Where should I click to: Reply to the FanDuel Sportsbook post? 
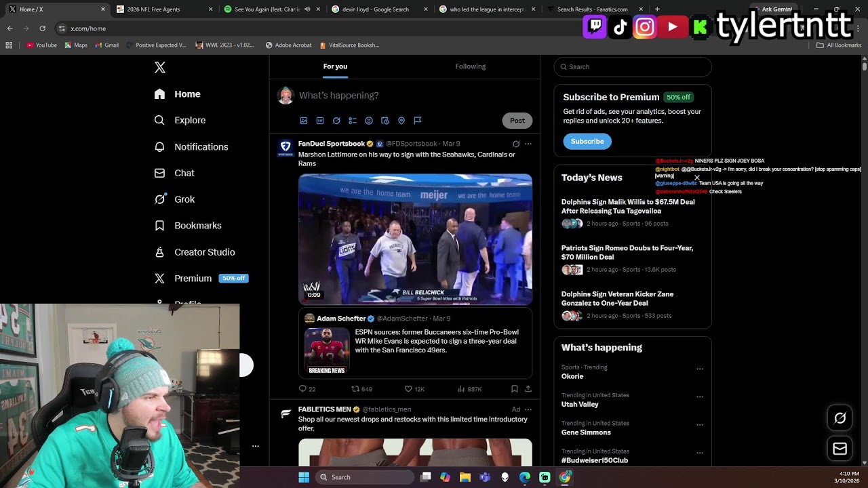point(307,389)
